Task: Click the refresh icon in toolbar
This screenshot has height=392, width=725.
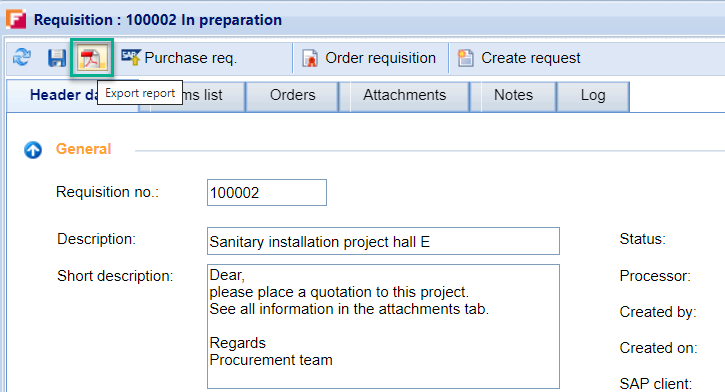Action: (x=22, y=57)
